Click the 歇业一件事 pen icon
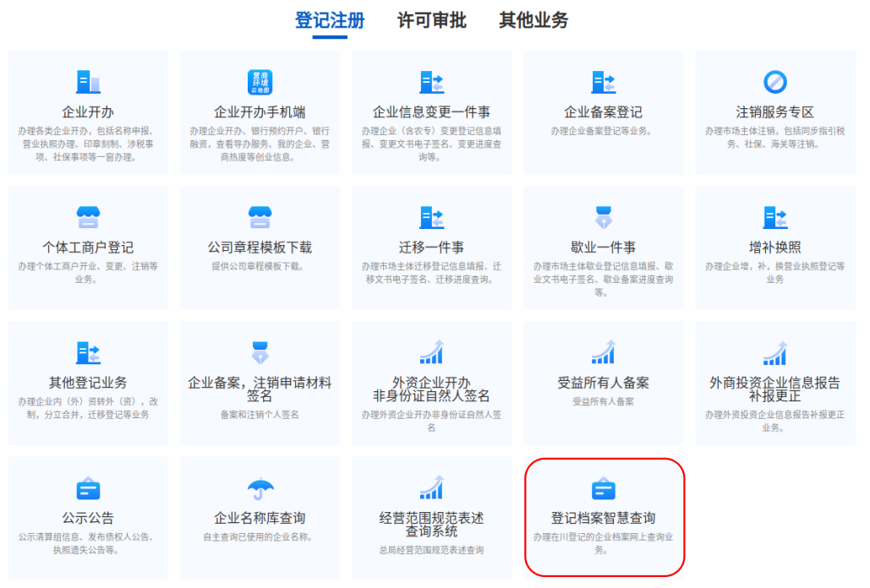 pyautogui.click(x=603, y=217)
